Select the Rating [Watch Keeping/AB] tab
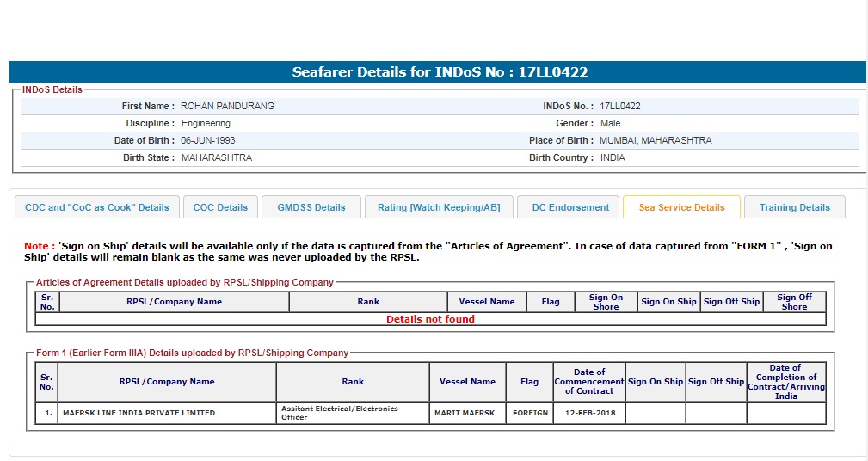This screenshot has width=868, height=461. coord(439,207)
